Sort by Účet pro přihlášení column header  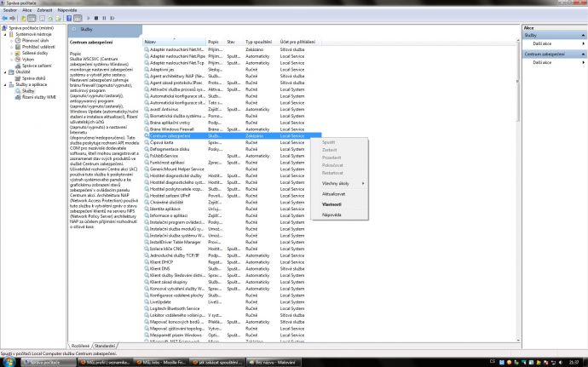click(x=300, y=42)
